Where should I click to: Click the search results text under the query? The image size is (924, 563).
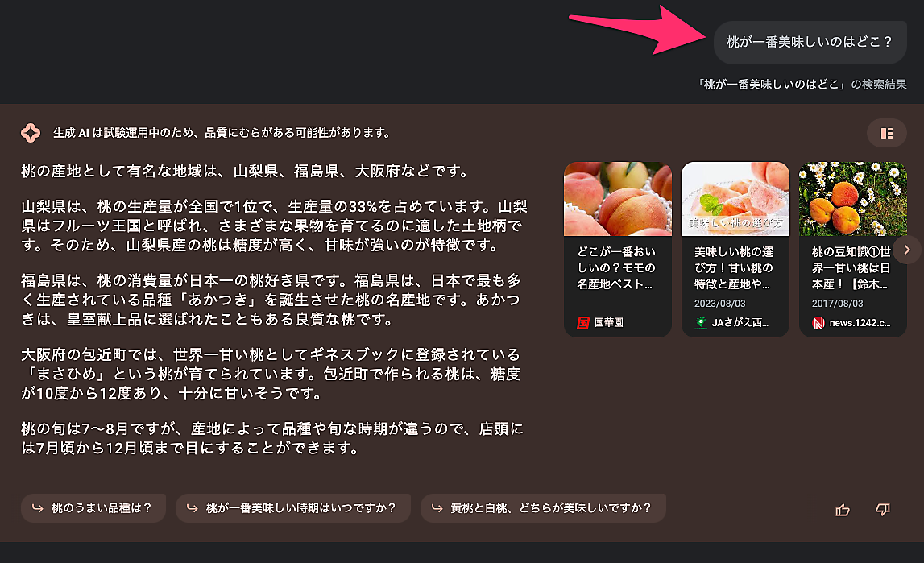coord(800,85)
